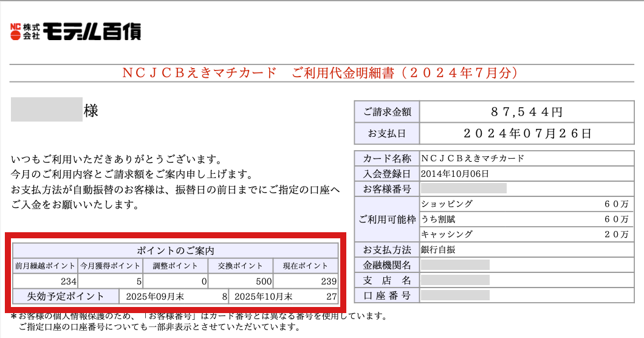
Task: Click the お支払方法 label cell
Action: (387, 250)
